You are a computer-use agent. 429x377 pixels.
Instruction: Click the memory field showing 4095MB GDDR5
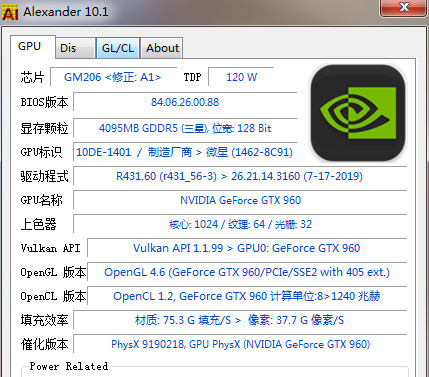click(185, 128)
